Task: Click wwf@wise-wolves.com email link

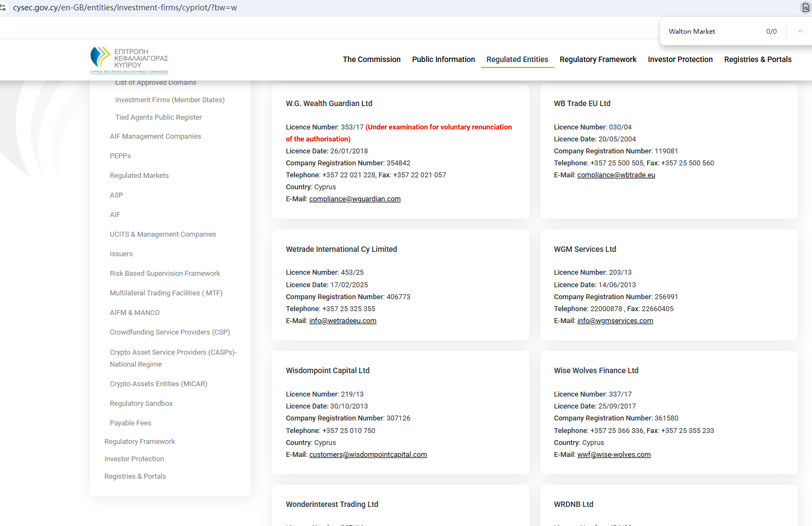Action: [x=614, y=455]
